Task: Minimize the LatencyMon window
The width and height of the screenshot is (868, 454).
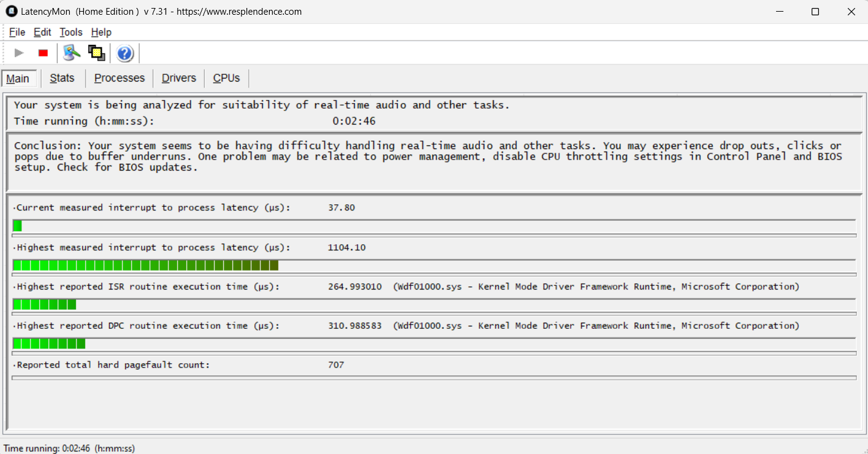Action: pos(779,12)
